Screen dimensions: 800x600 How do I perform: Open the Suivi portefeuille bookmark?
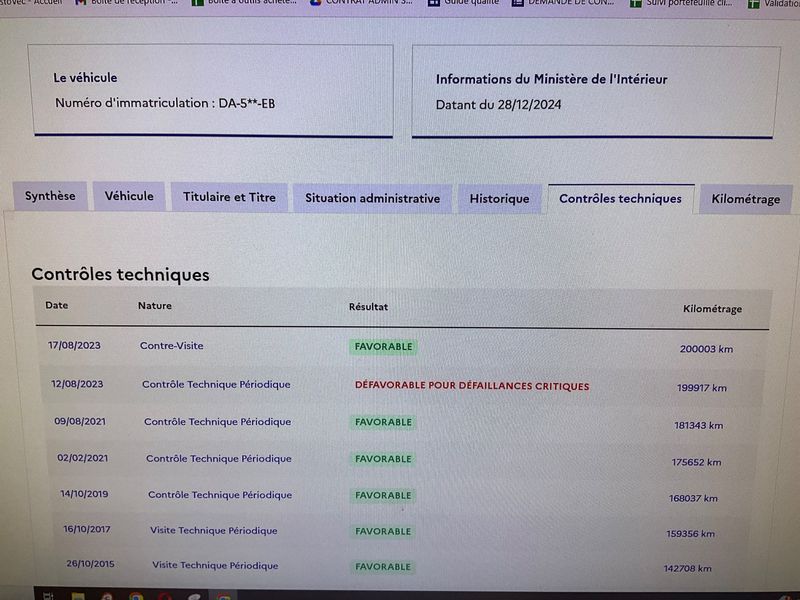[682, 3]
